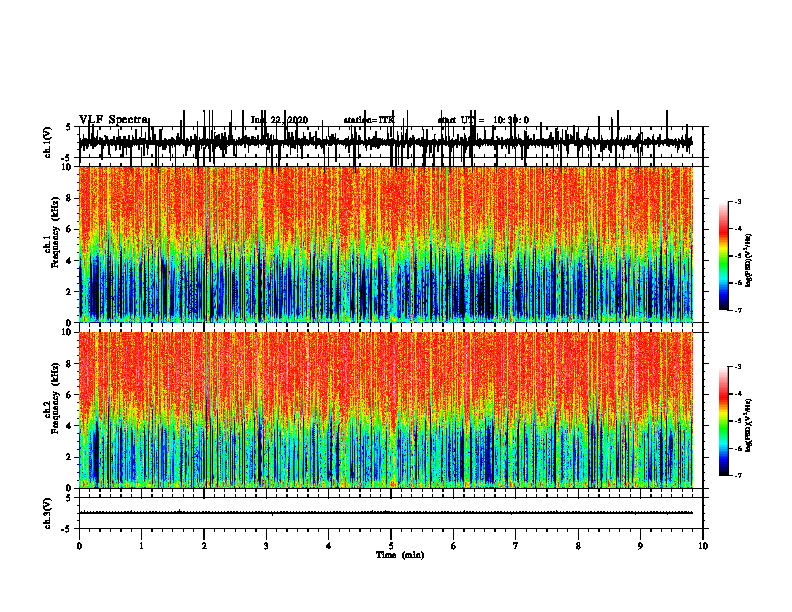Screen dimensions: 792x612
Task: Click ch.2 color scale '-3' top value
Action: point(738,367)
